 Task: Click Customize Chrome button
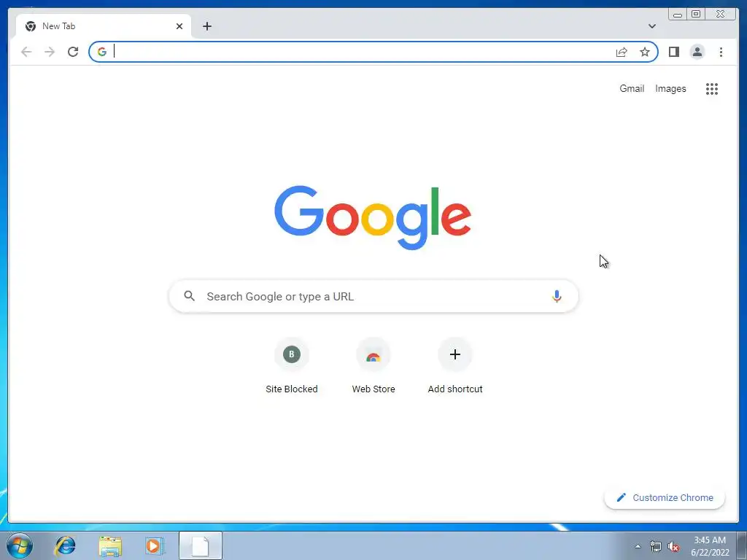click(665, 497)
